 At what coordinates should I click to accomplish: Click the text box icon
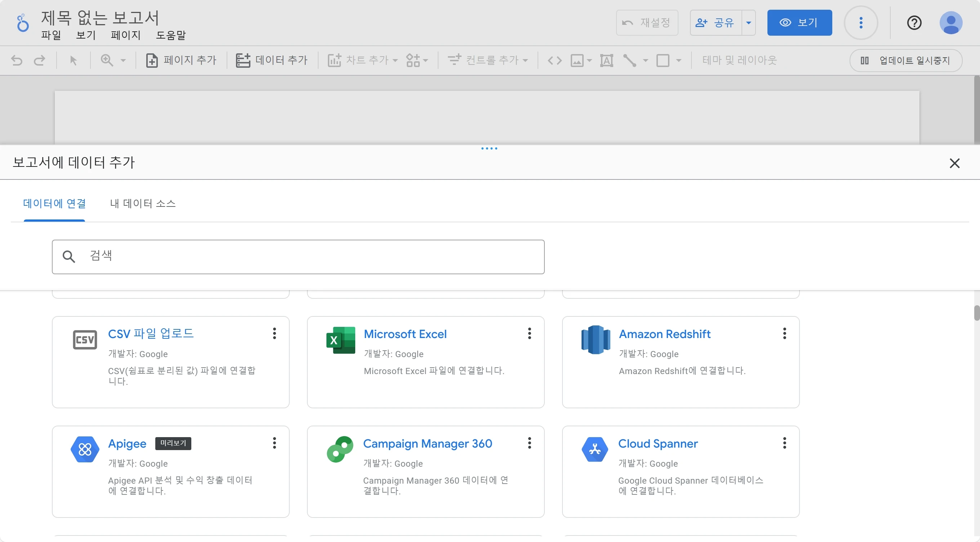point(606,60)
